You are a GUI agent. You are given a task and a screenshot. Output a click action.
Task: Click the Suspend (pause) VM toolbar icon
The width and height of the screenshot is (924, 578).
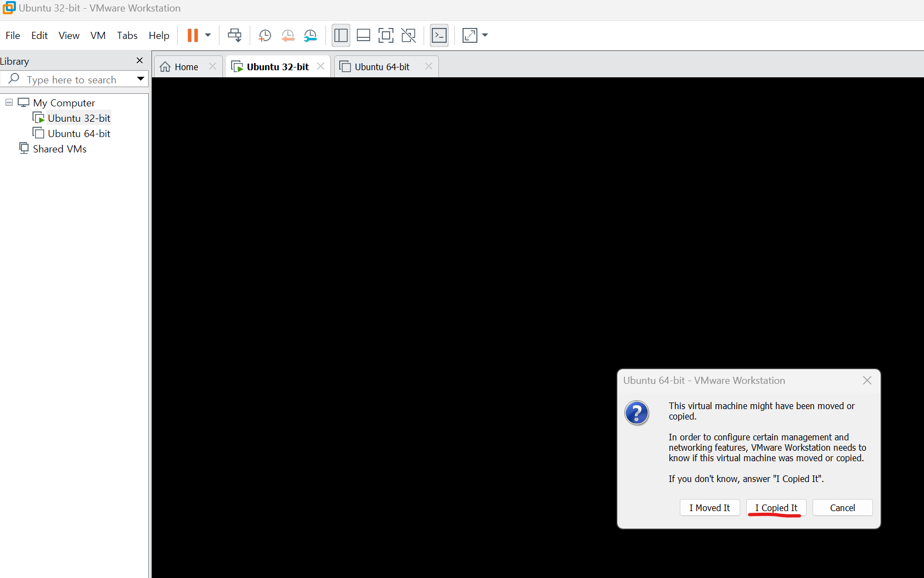click(193, 36)
